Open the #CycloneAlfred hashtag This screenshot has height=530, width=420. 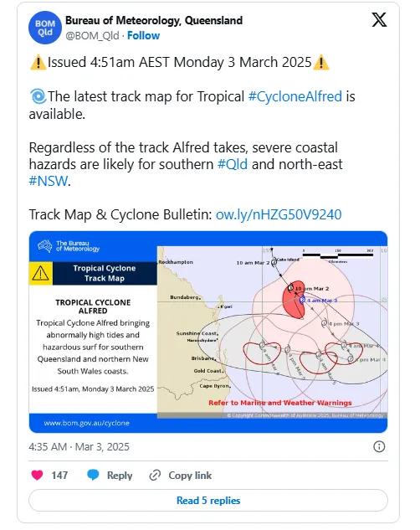295,96
